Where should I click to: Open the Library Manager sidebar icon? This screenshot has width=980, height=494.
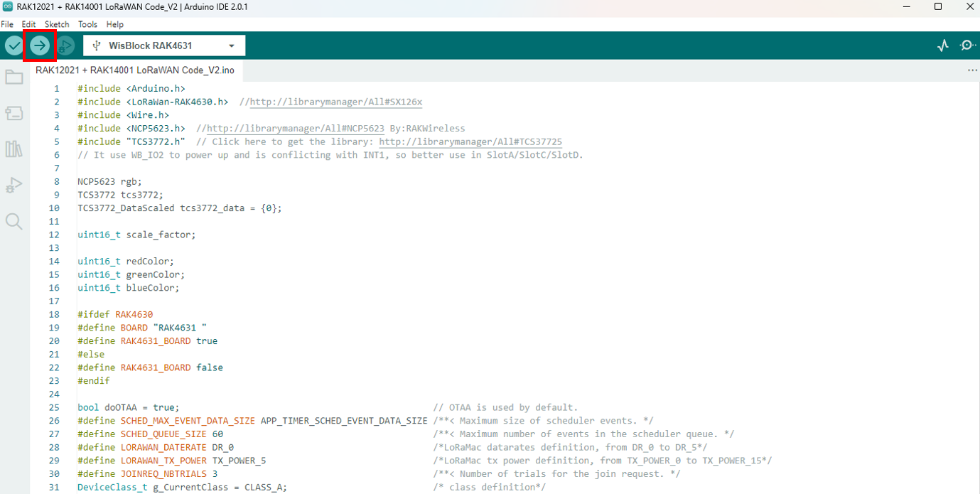[x=14, y=149]
